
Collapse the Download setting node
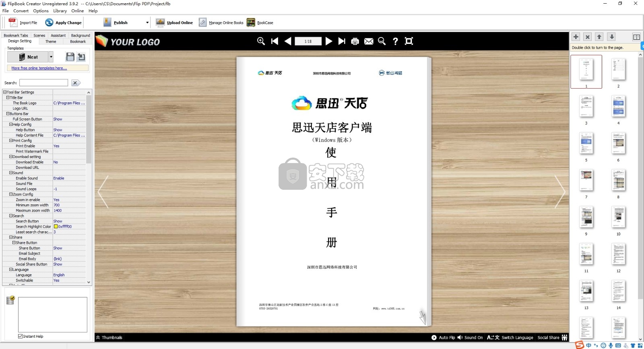pyautogui.click(x=11, y=157)
